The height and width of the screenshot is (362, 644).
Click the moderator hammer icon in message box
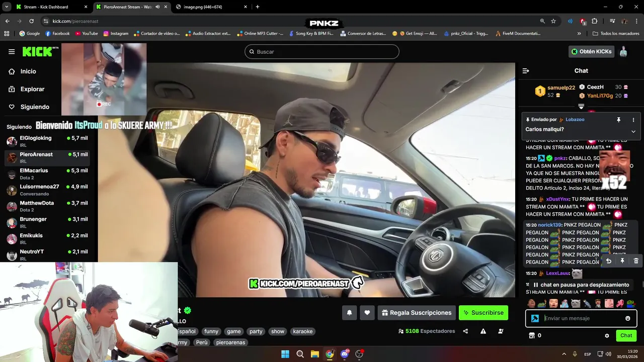(535, 318)
